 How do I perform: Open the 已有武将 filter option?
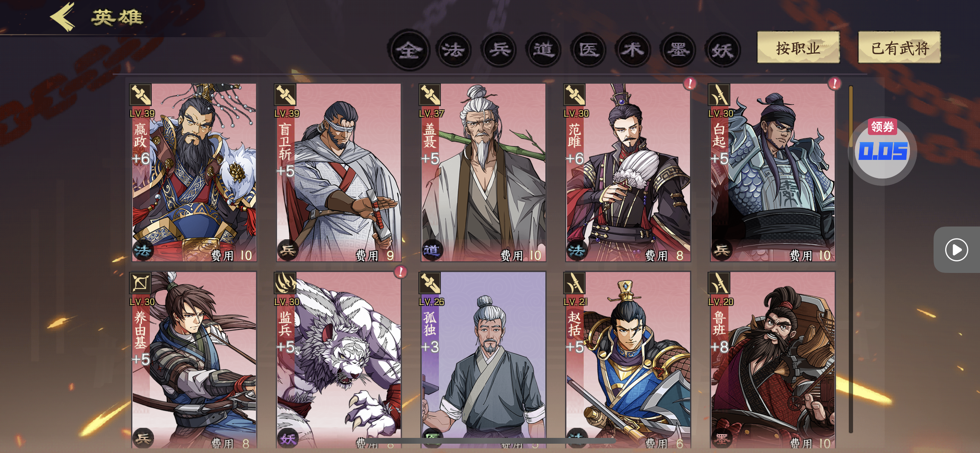tap(899, 48)
